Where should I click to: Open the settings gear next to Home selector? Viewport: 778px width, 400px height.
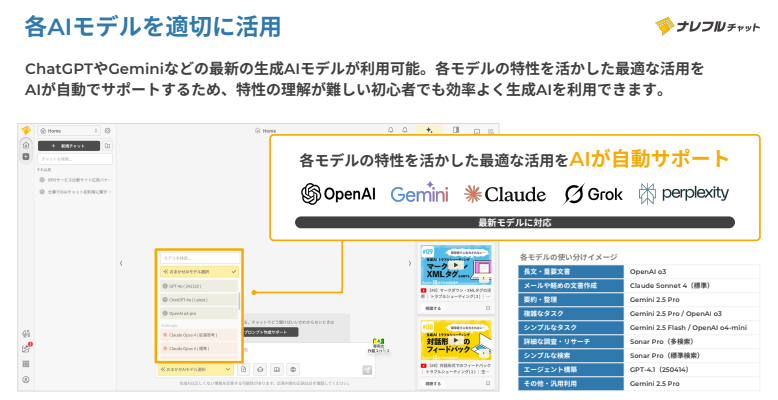(x=108, y=131)
